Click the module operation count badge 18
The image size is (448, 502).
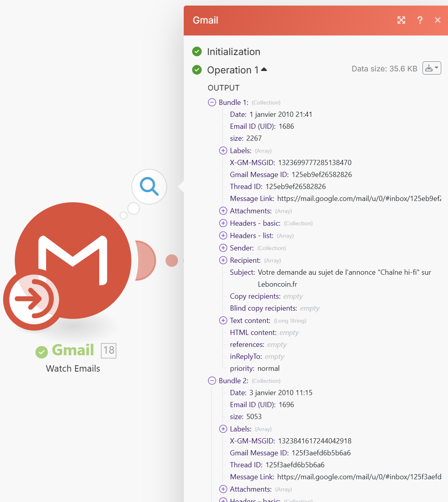109,350
